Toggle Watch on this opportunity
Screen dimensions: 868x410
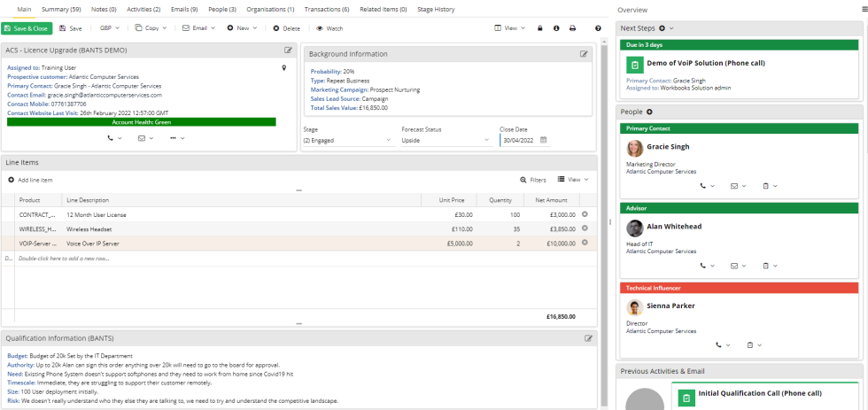coord(329,28)
